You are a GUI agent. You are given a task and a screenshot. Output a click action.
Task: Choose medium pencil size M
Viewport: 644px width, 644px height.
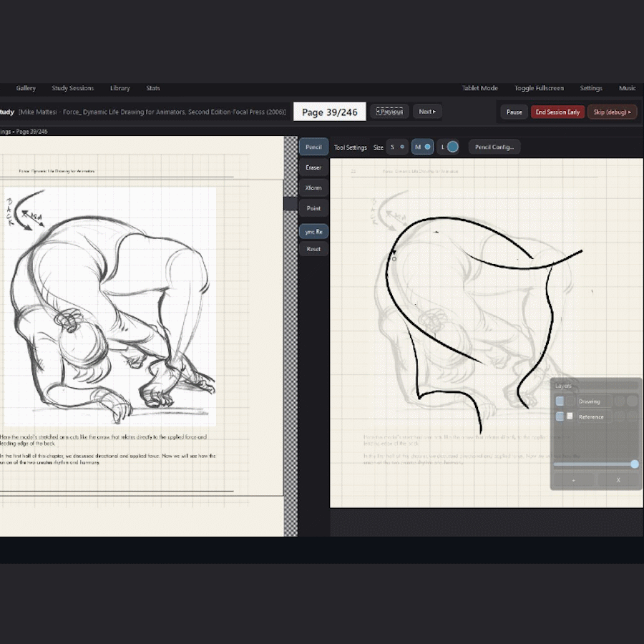coord(423,147)
